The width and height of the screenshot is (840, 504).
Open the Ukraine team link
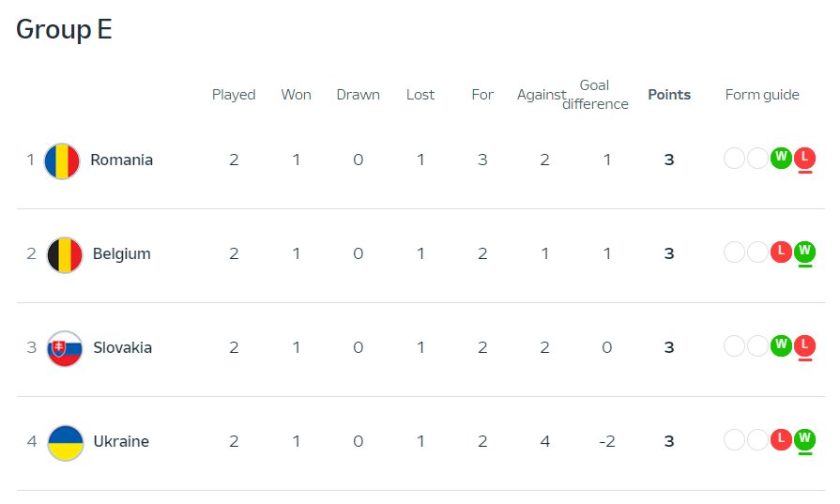pyautogui.click(x=121, y=441)
